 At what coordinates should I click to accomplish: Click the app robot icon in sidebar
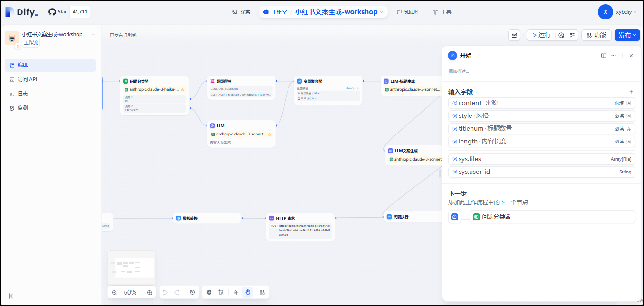(12, 38)
